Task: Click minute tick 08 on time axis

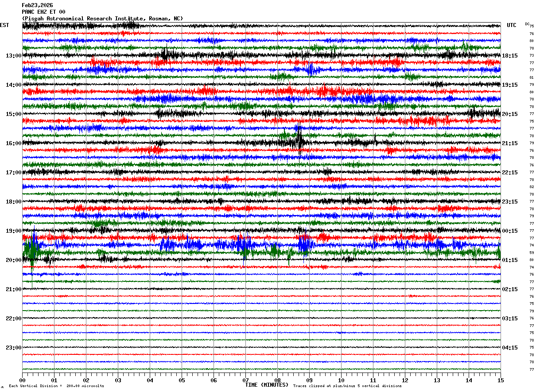Action: pyautogui.click(x=277, y=380)
